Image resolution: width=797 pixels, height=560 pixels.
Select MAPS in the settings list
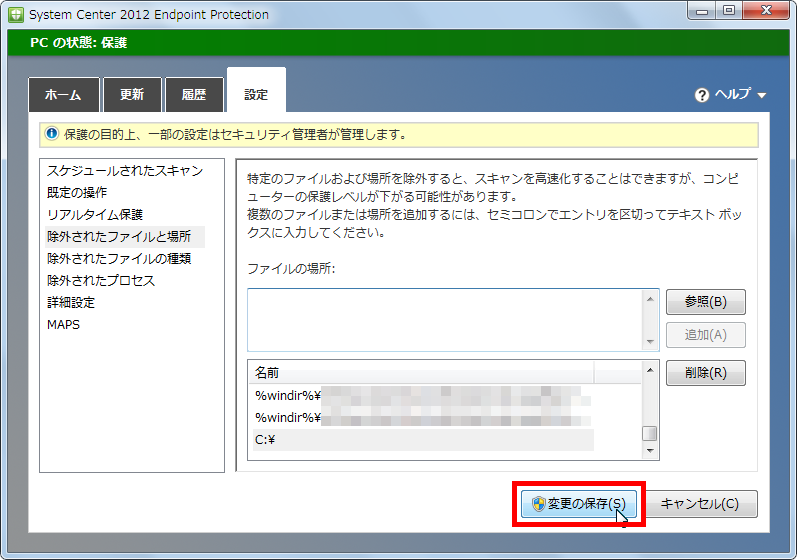[x=64, y=325]
